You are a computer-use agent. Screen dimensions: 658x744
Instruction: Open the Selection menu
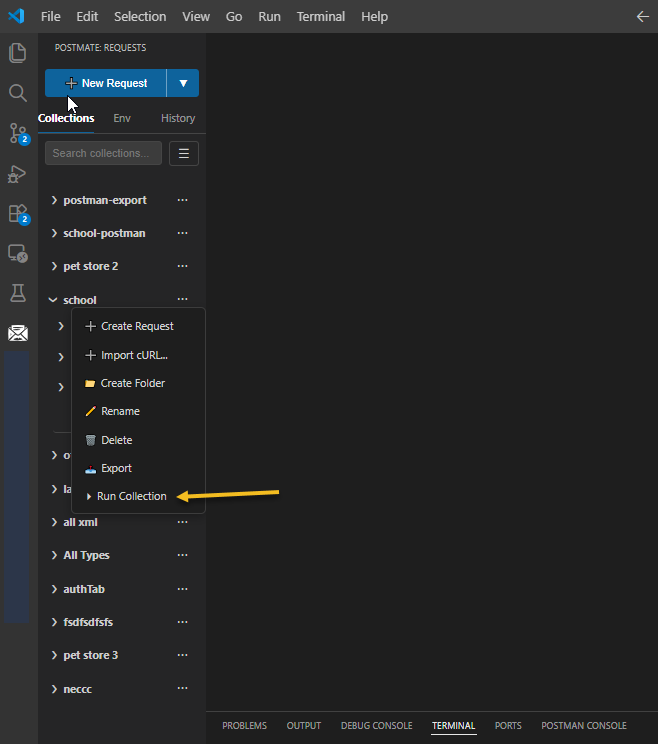coord(140,17)
